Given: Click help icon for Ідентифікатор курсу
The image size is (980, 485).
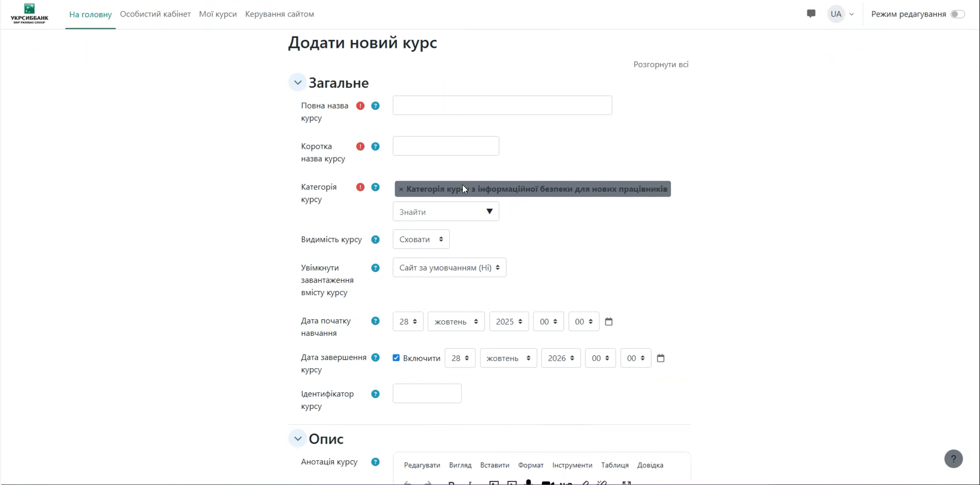Looking at the screenshot, I should click(375, 394).
